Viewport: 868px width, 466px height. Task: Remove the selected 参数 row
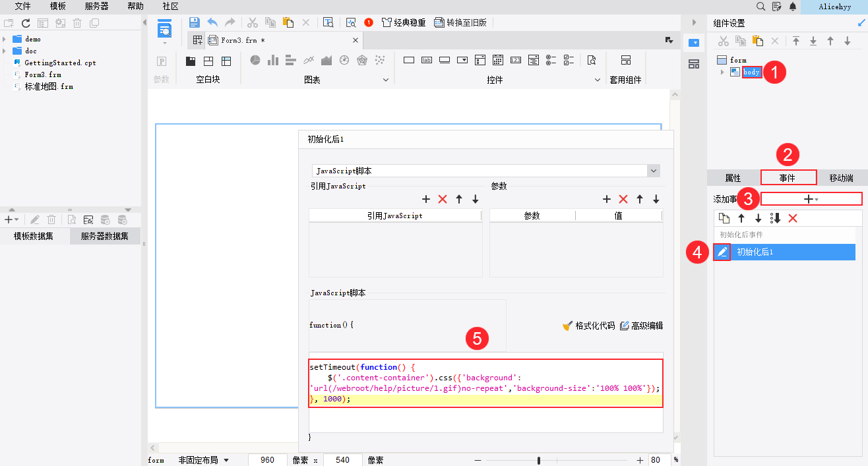pos(623,199)
